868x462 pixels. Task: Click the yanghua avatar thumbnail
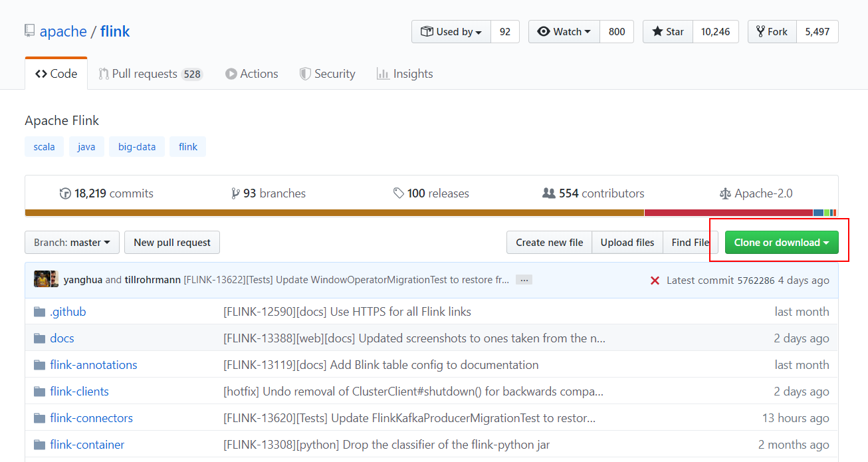click(43, 279)
